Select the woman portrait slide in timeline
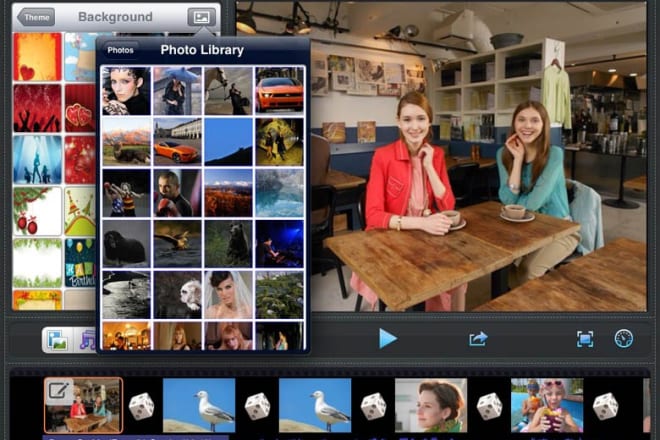Screen dimensions: 660x440 [x=431, y=405]
